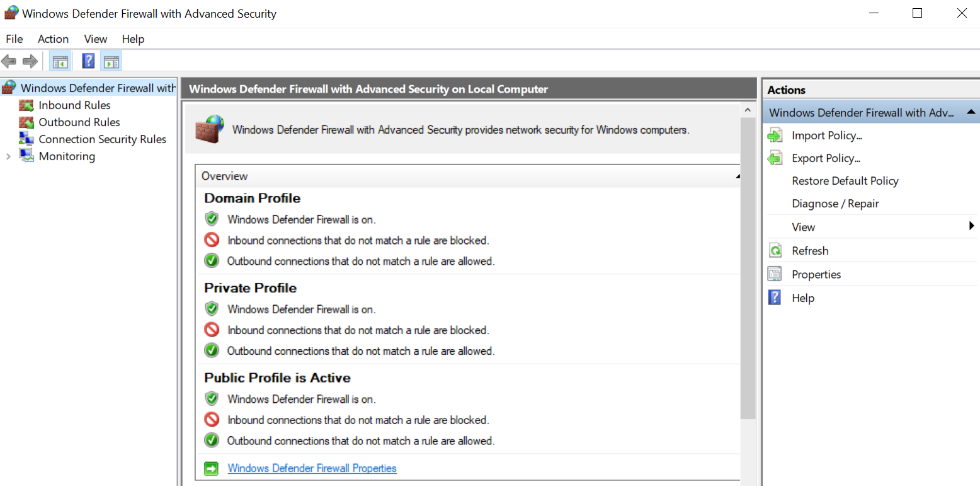Toggle Show/Hide Console Tree toolbar icon

(60, 61)
